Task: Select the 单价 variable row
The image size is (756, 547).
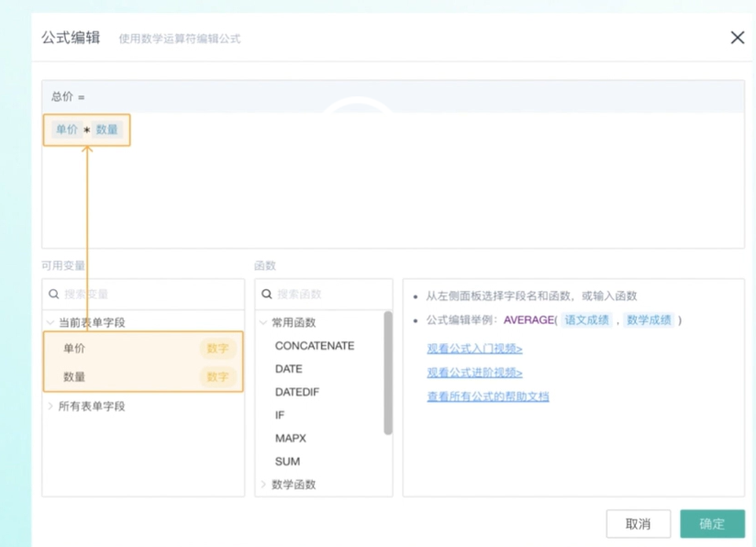Action: pos(143,348)
